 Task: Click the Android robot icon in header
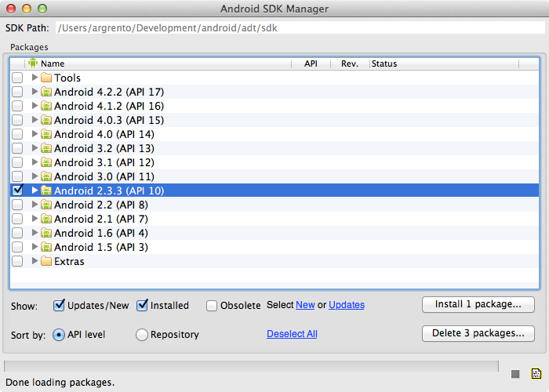[x=33, y=64]
